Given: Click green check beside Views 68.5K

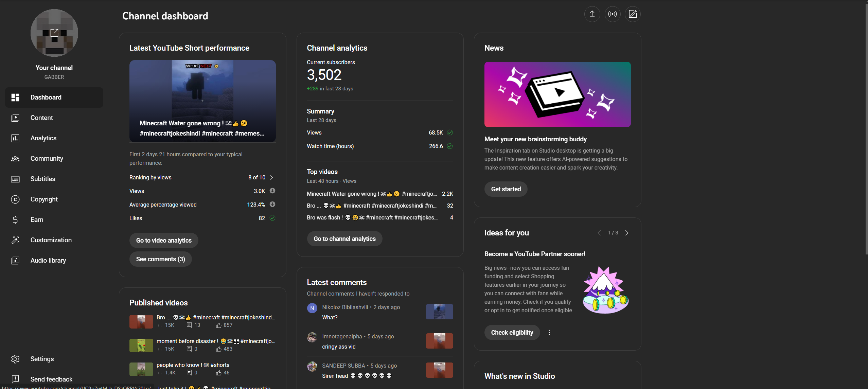Looking at the screenshot, I should (450, 132).
